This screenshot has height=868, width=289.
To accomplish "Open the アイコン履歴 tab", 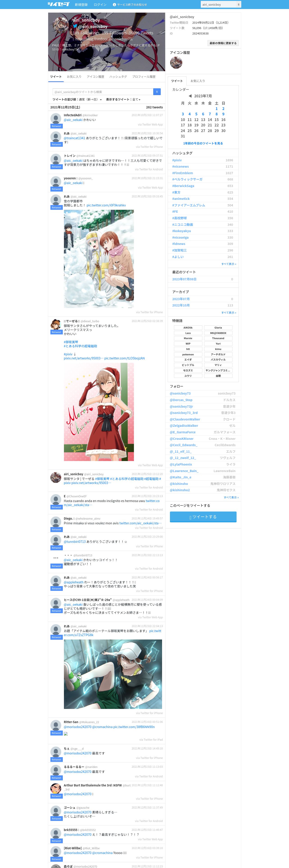I will 96,77.
